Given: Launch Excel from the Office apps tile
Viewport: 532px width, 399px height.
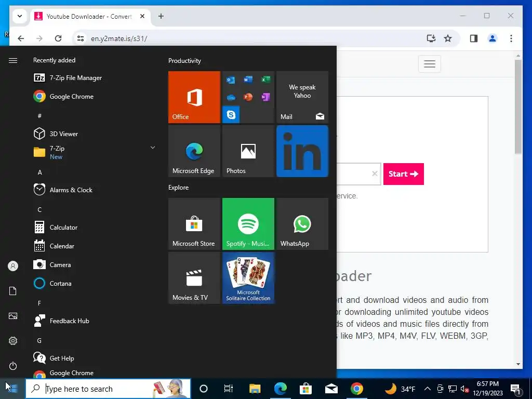Looking at the screenshot, I should pos(265,79).
